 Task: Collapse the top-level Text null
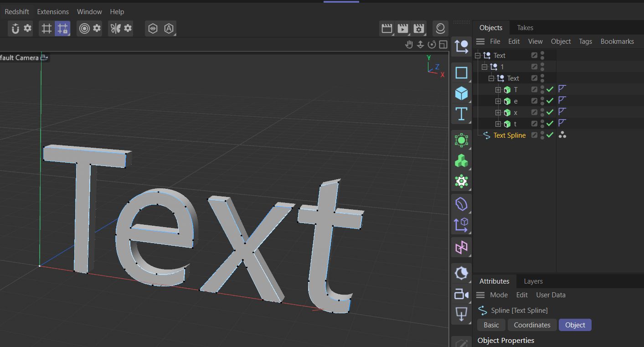[478, 56]
